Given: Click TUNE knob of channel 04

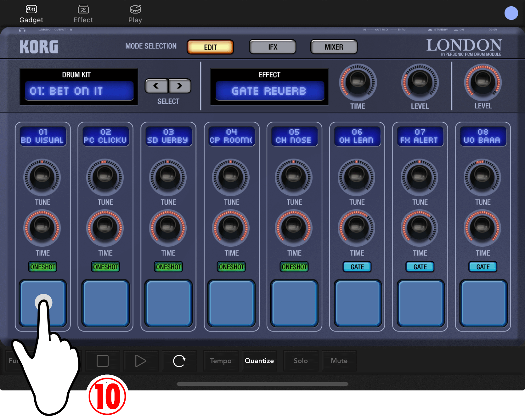Looking at the screenshot, I should click(231, 177).
